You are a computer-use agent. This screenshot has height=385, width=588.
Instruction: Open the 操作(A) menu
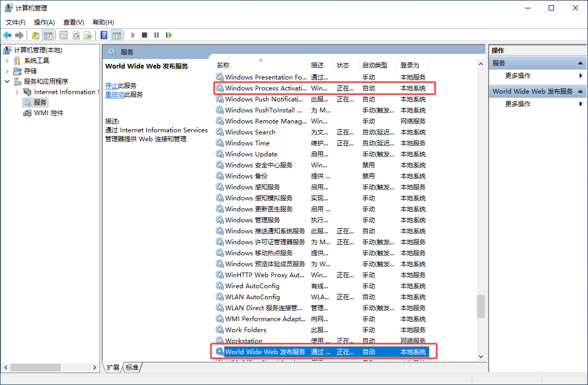[45, 22]
